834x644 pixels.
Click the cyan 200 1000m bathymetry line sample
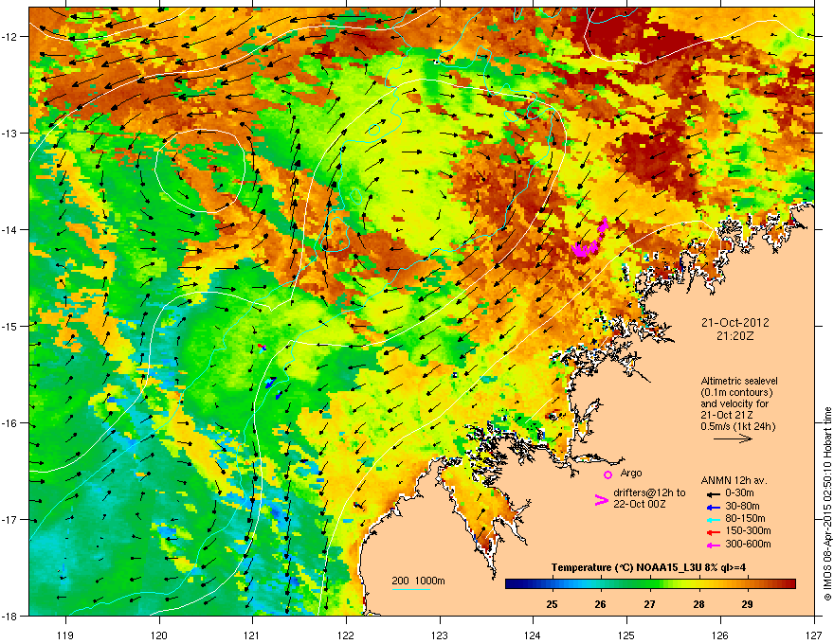[410, 589]
